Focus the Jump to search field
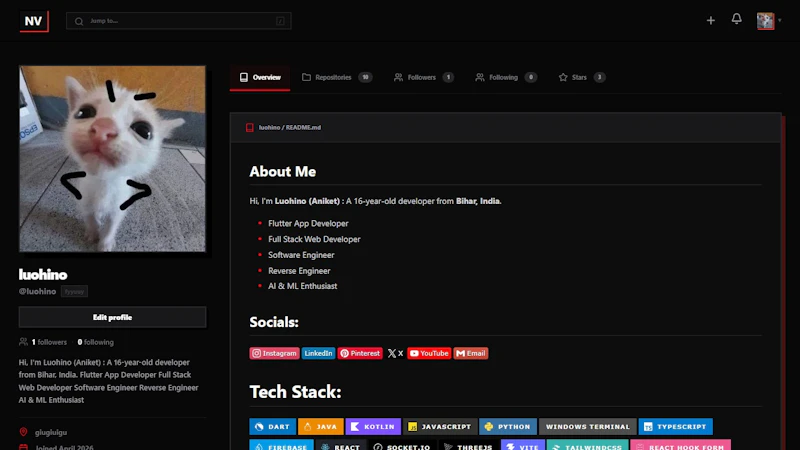 [x=179, y=21]
